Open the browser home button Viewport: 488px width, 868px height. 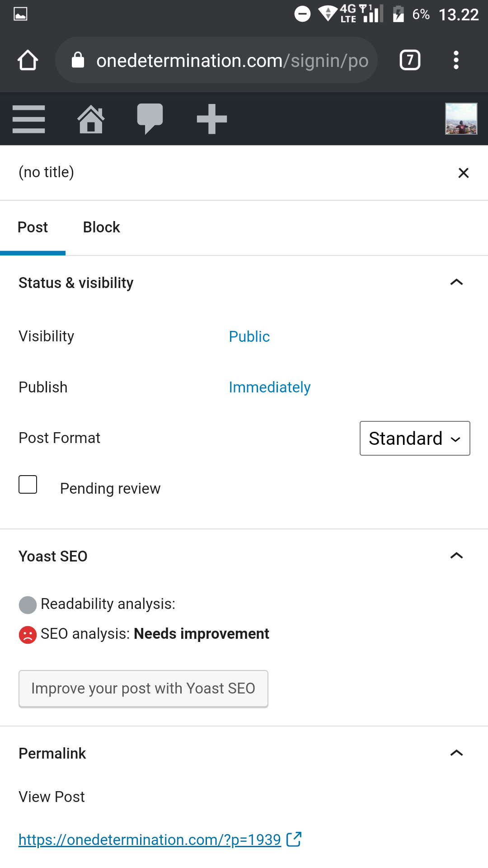coord(28,60)
